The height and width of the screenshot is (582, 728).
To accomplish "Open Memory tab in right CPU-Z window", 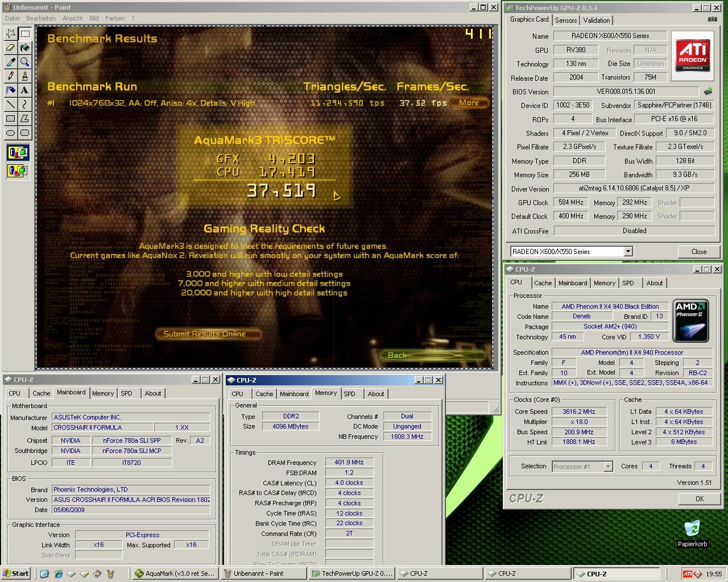I will click(x=604, y=283).
